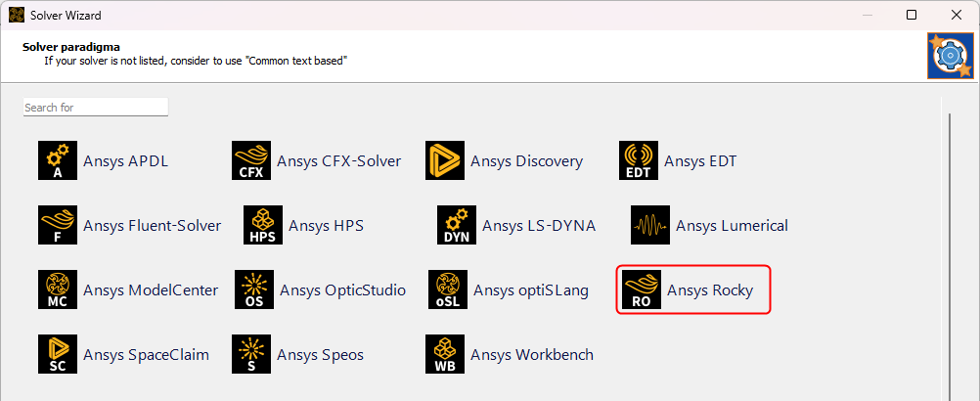Click the Ansys APDL label
This screenshot has width=980, height=401.
[125, 161]
